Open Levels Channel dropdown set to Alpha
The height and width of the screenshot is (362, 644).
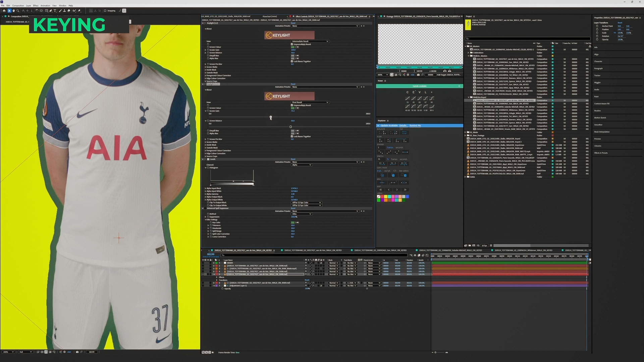[302, 165]
